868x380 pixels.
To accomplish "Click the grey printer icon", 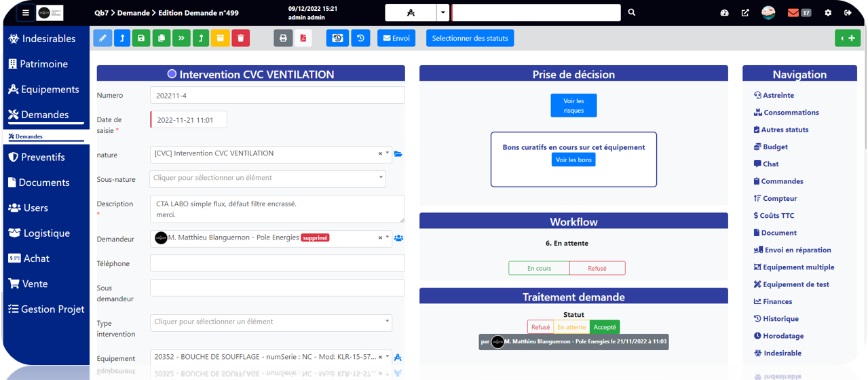I will 283,38.
